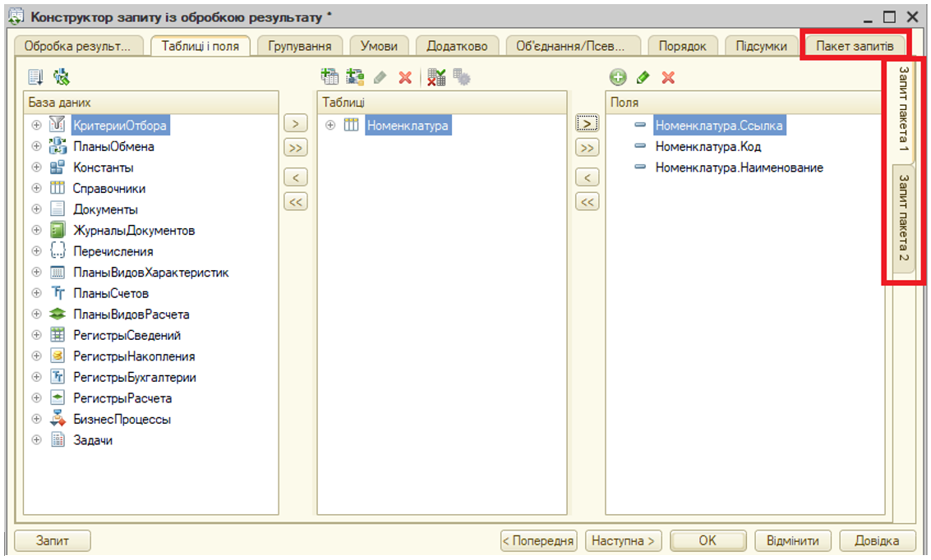This screenshot has height=560, width=931.
Task: Click the replace table icon in Таблиці toolbar
Action: pyautogui.click(x=436, y=77)
